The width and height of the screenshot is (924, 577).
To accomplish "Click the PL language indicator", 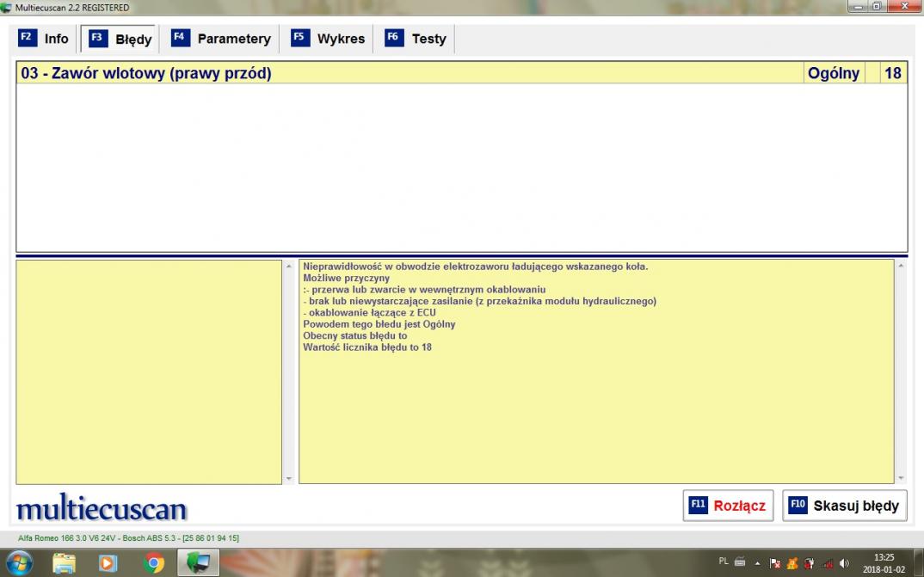I will [724, 562].
